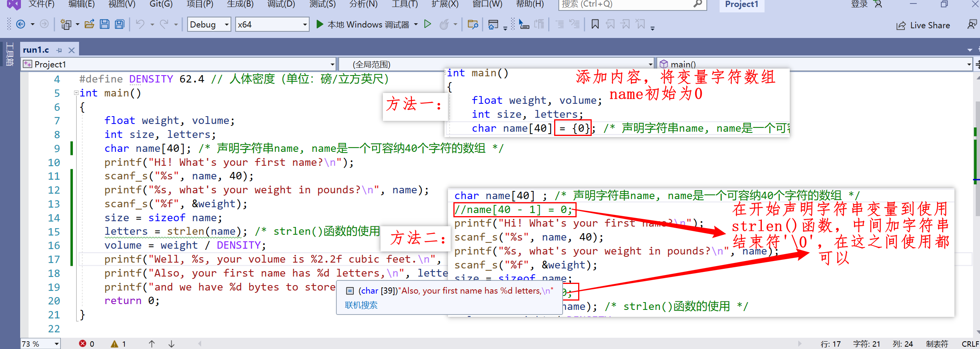Screen dimensions: 980x349
Task: Open the toolbar overflow options arrow after bookmarks
Action: coord(653,28)
